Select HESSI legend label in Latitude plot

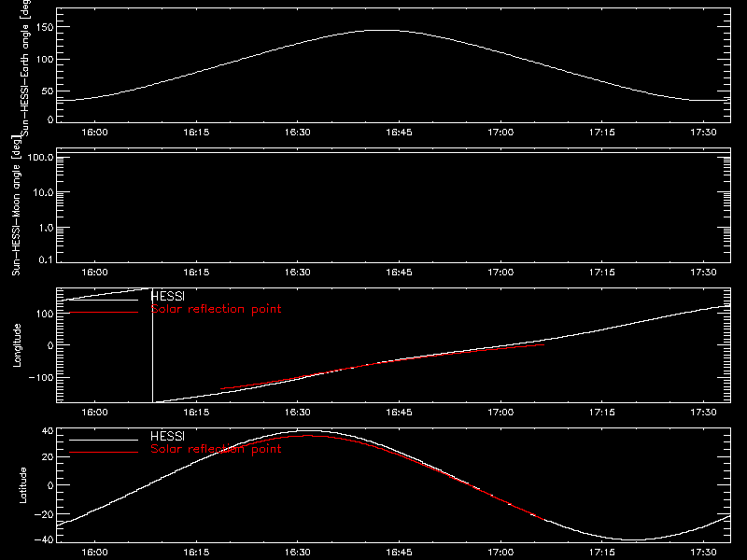[167, 436]
